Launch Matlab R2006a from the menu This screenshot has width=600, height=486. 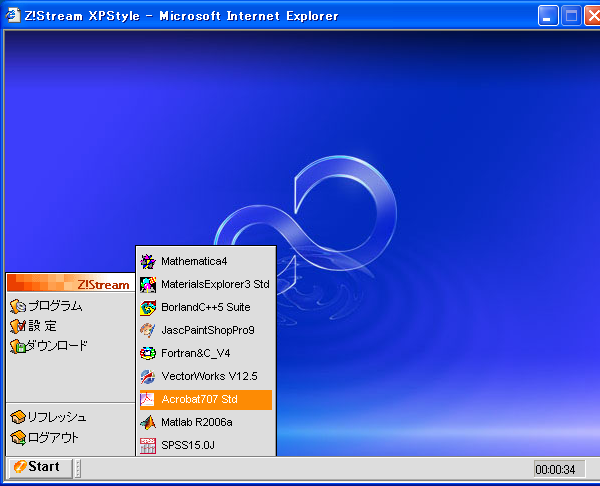(206, 422)
